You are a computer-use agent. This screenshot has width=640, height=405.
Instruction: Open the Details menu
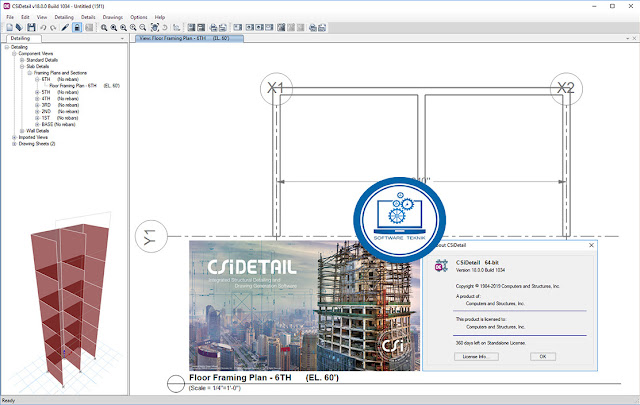[88, 17]
